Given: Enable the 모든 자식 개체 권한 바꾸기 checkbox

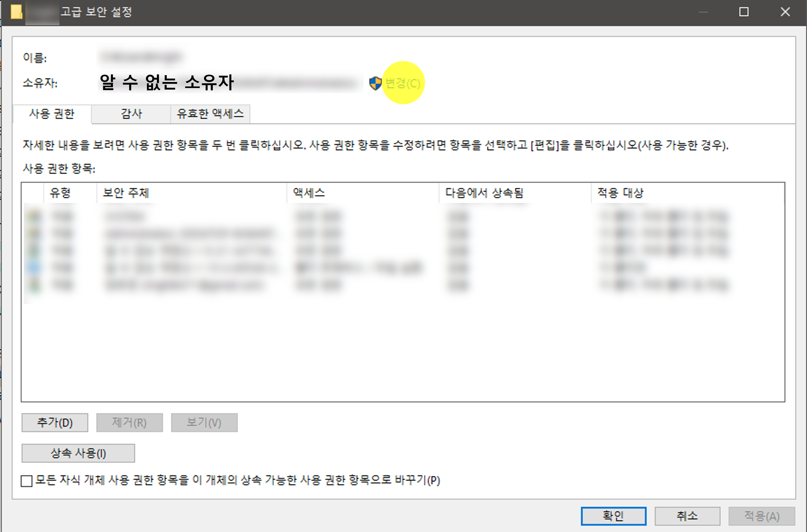Looking at the screenshot, I should point(26,481).
